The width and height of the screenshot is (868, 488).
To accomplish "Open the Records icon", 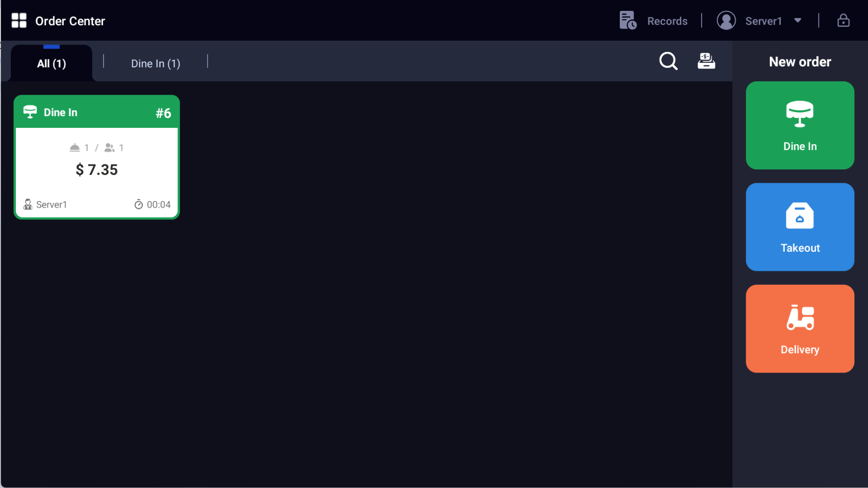I will point(628,21).
